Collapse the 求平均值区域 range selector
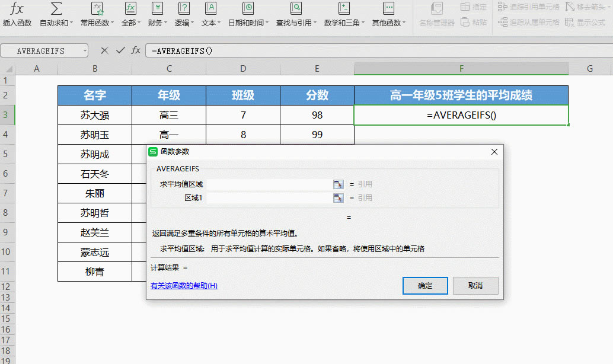This screenshot has height=364, width=613. 339,184
